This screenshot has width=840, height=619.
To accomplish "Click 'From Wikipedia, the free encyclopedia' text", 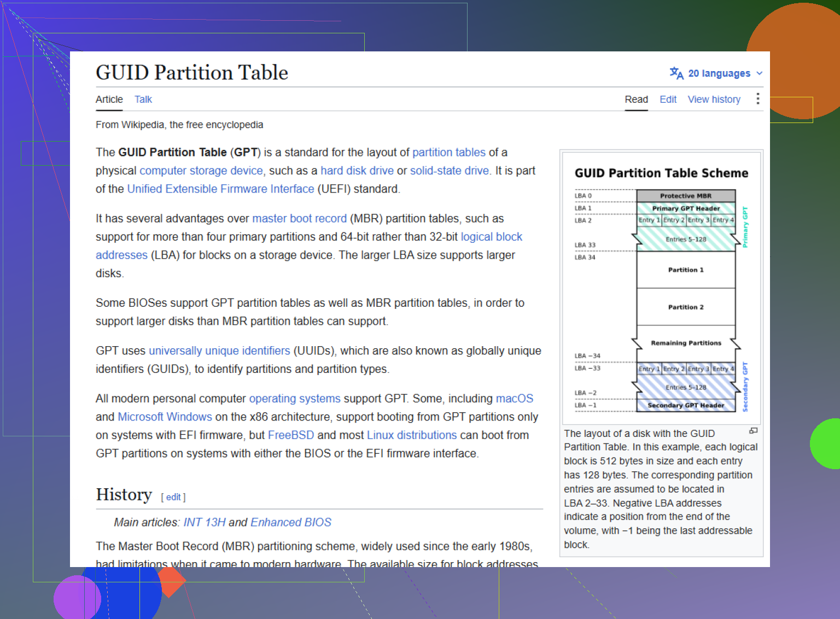I will pyautogui.click(x=179, y=125).
